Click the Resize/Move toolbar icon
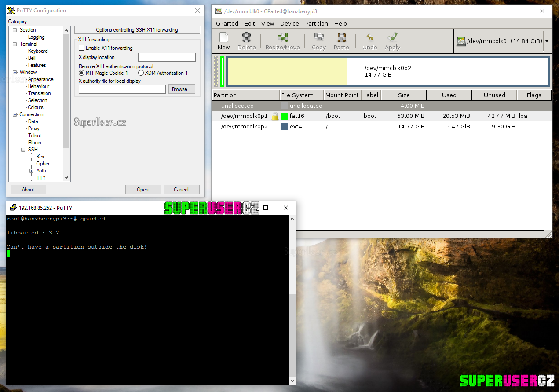Viewport: 559px width, 392px height. [x=282, y=37]
